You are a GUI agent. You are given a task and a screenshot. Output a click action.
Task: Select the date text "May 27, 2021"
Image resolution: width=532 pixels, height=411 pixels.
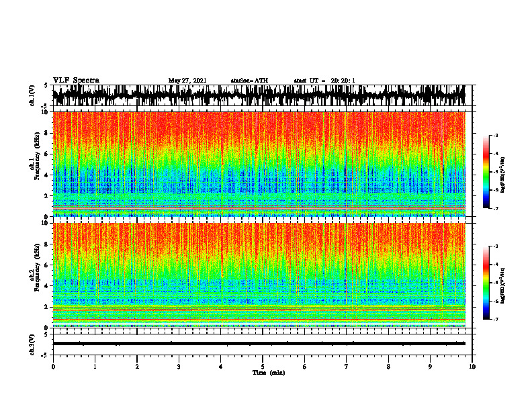tap(187, 81)
